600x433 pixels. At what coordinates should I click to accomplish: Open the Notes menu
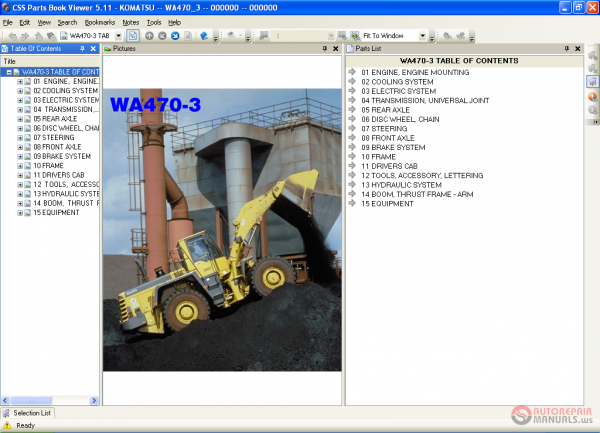click(131, 23)
